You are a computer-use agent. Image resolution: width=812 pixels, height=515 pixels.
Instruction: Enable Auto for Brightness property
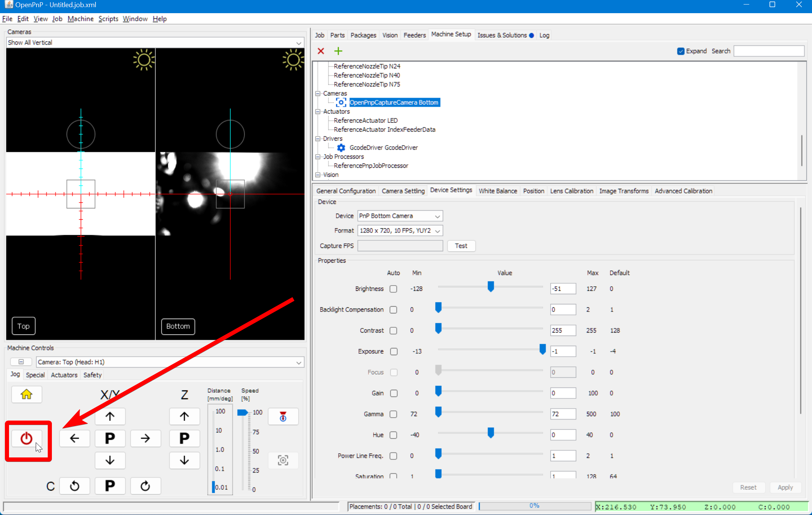[393, 289]
